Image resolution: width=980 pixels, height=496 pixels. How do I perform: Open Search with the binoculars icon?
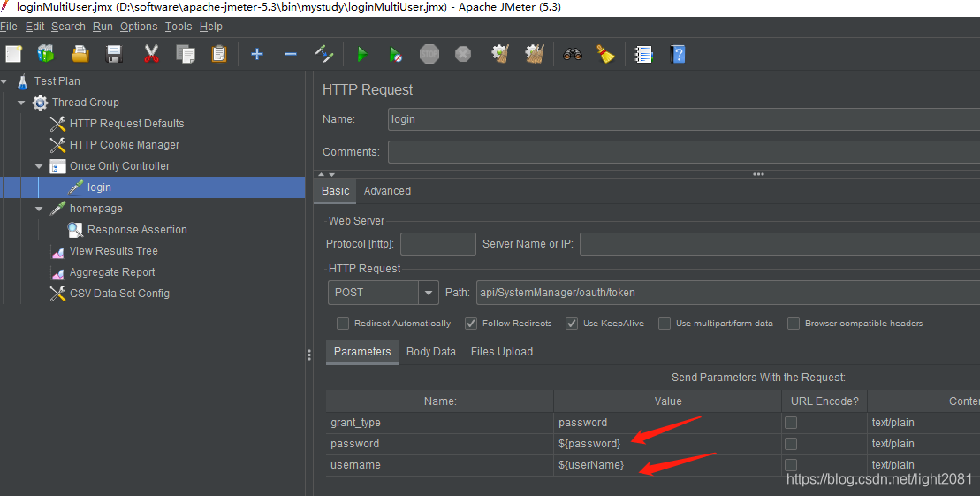point(573,54)
